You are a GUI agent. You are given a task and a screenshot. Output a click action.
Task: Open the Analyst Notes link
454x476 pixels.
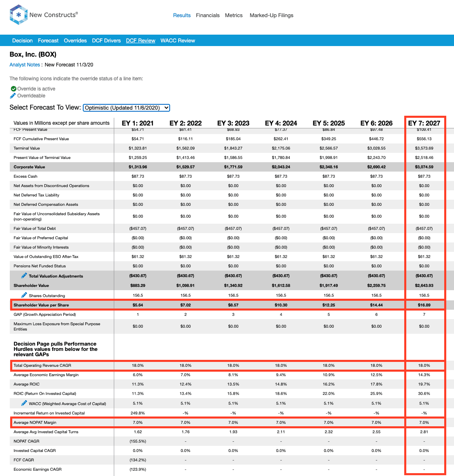pyautogui.click(x=24, y=65)
